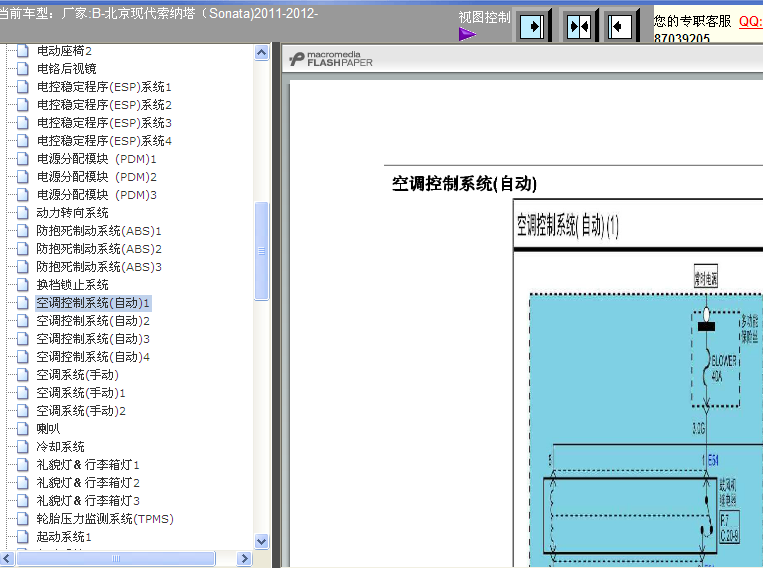Click the Macromedia FlashPaper logo

(x=331, y=59)
